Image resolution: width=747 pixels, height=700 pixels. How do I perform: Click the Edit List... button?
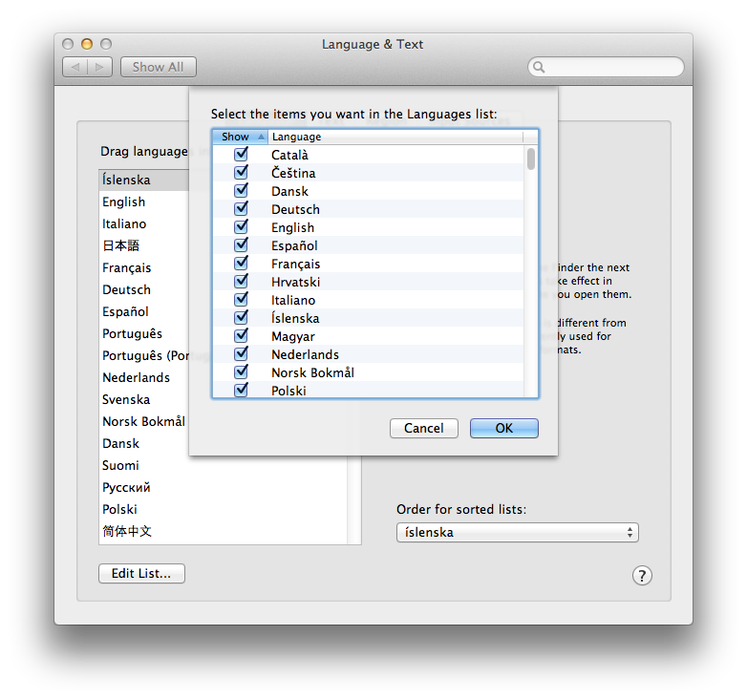pyautogui.click(x=141, y=574)
